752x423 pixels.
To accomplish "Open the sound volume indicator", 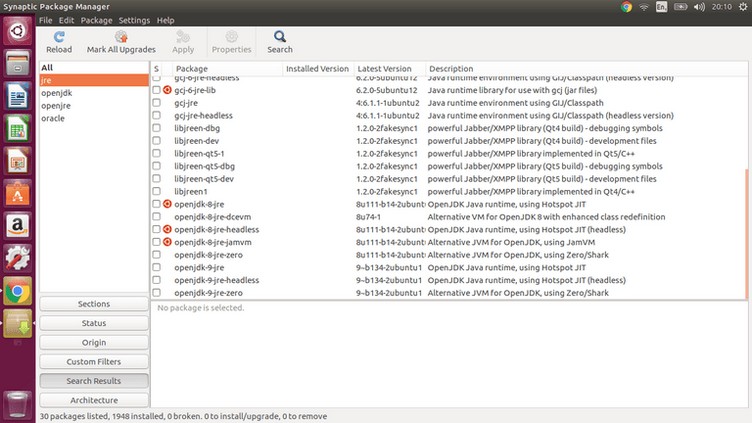I will [699, 7].
